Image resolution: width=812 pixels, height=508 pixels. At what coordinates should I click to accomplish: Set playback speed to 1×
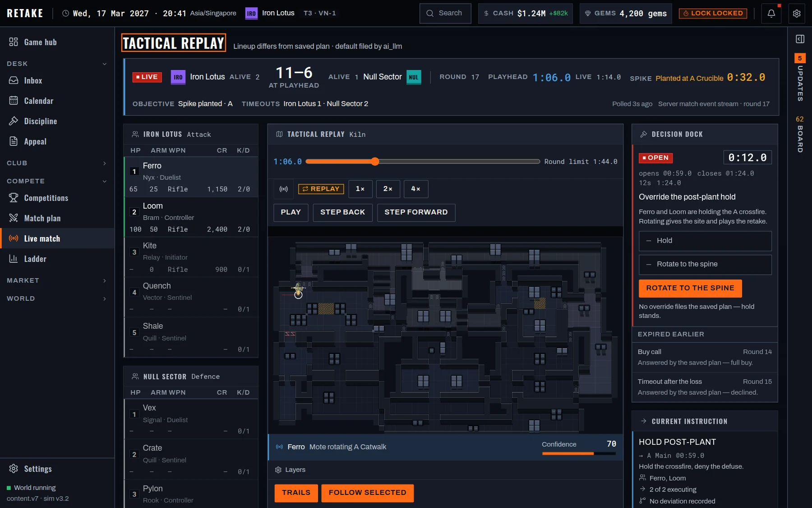[360, 189]
